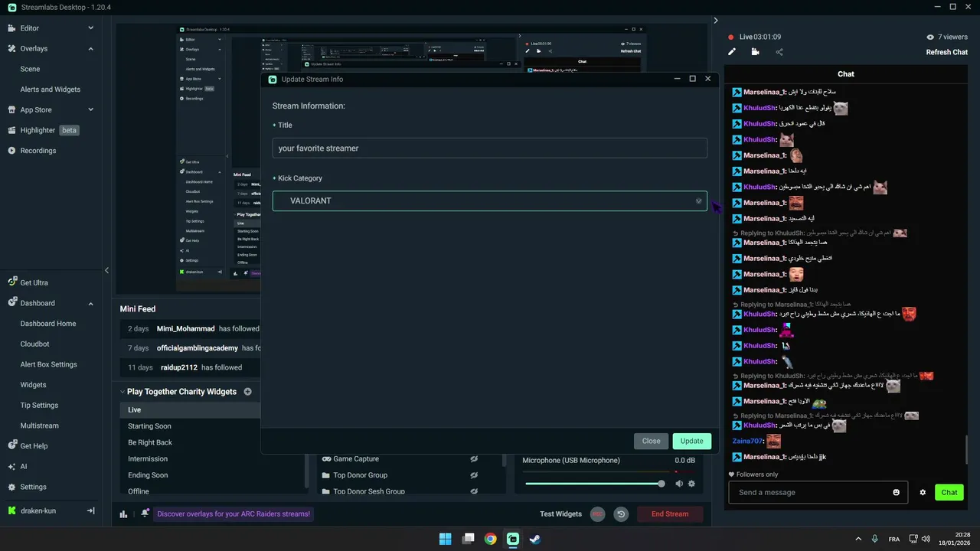Click Update in stream info dialog
The image size is (980, 551).
click(x=691, y=441)
